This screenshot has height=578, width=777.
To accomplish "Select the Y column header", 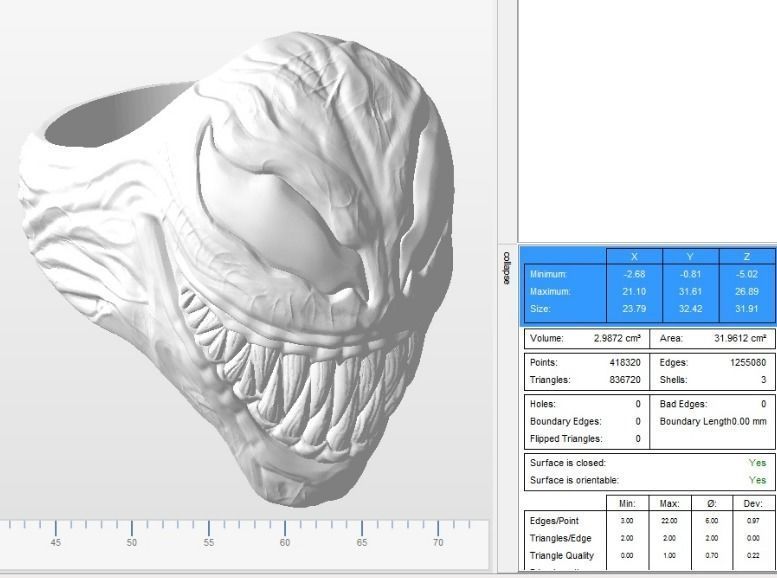I will [x=690, y=256].
